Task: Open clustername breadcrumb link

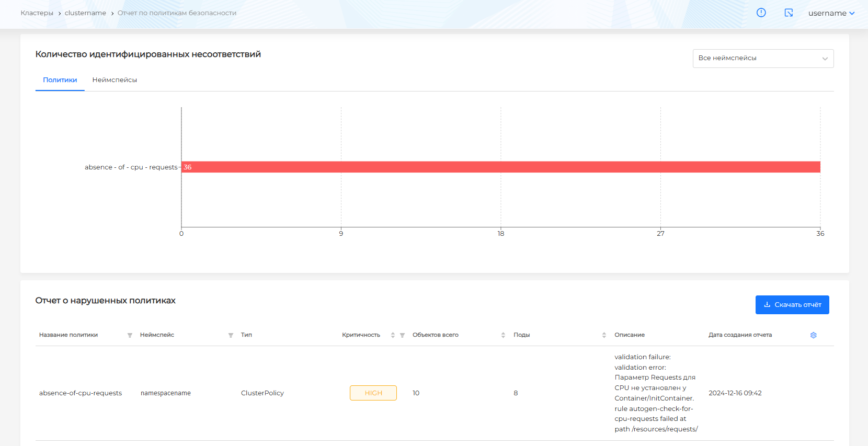Action: (x=85, y=13)
